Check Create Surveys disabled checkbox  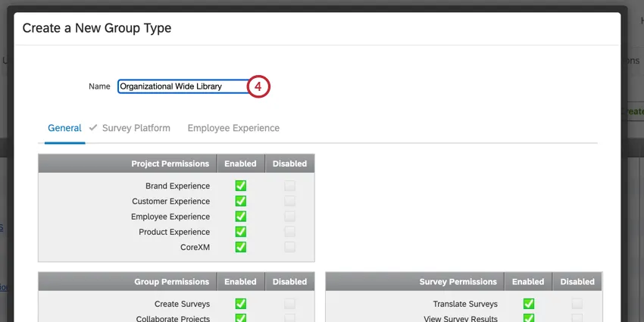click(289, 304)
